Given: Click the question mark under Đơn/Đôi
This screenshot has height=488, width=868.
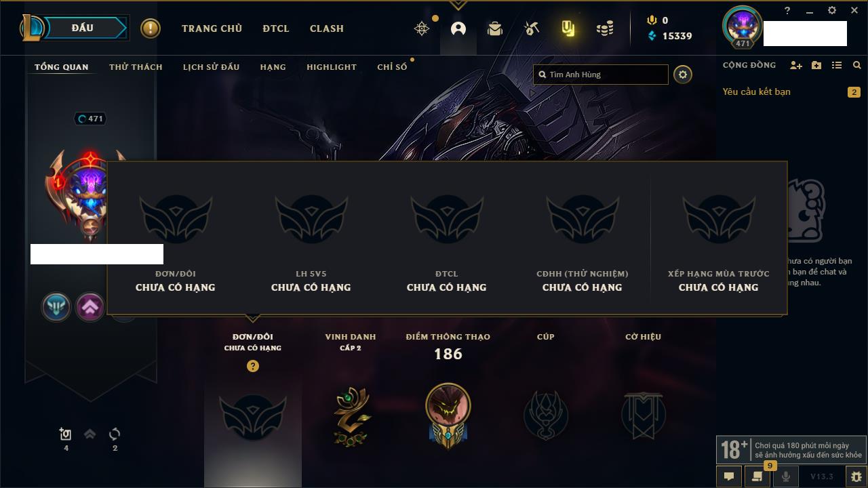Looking at the screenshot, I should (x=253, y=366).
